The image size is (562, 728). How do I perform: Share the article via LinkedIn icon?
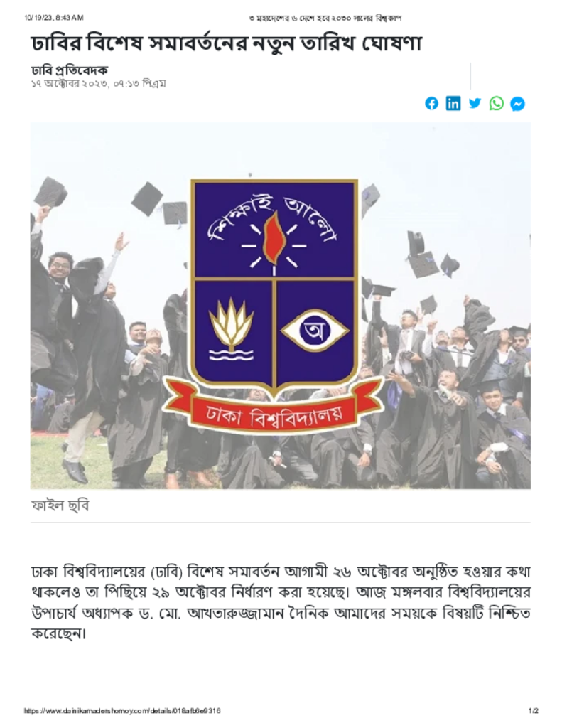click(453, 103)
